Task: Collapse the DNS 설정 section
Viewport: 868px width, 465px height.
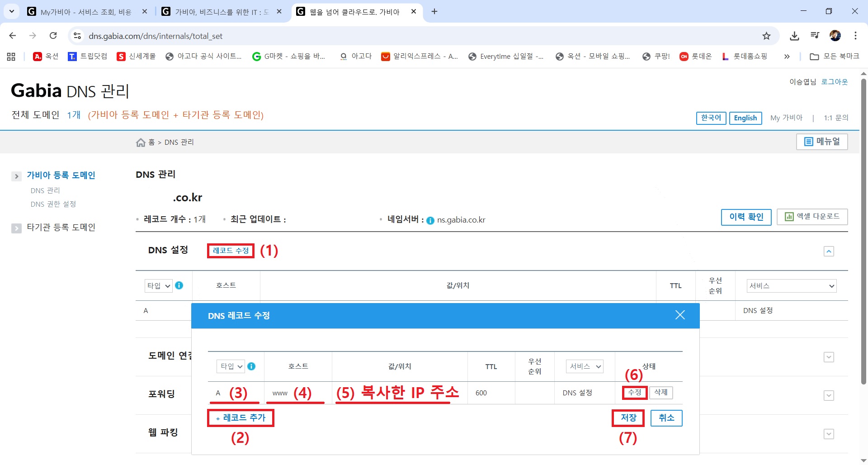Action: pos(829,251)
